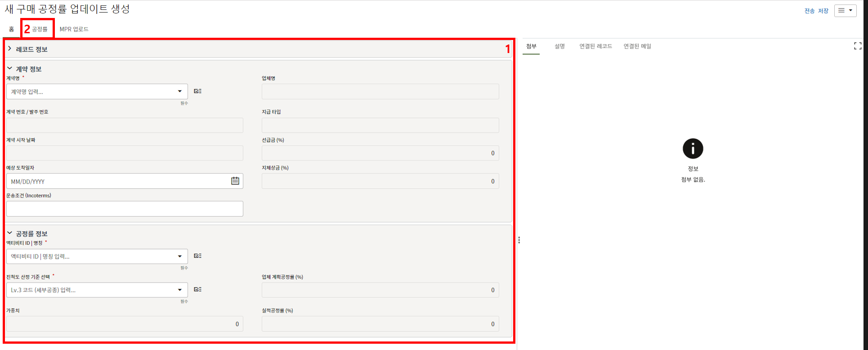868x350 pixels.
Task: Click the 저장 link
Action: coord(823,11)
